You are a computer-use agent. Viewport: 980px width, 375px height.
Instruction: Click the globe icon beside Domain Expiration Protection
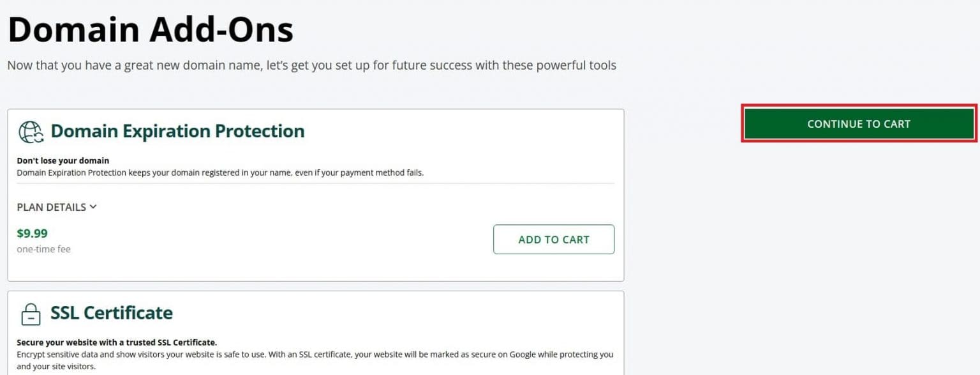31,132
